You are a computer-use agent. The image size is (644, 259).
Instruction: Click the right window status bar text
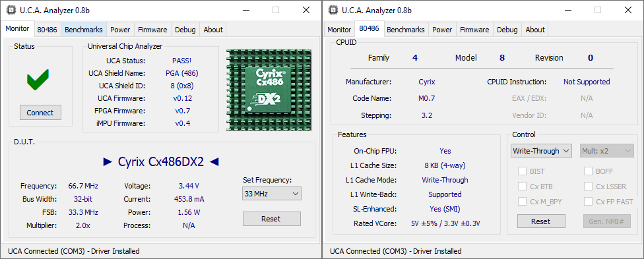[396, 251]
